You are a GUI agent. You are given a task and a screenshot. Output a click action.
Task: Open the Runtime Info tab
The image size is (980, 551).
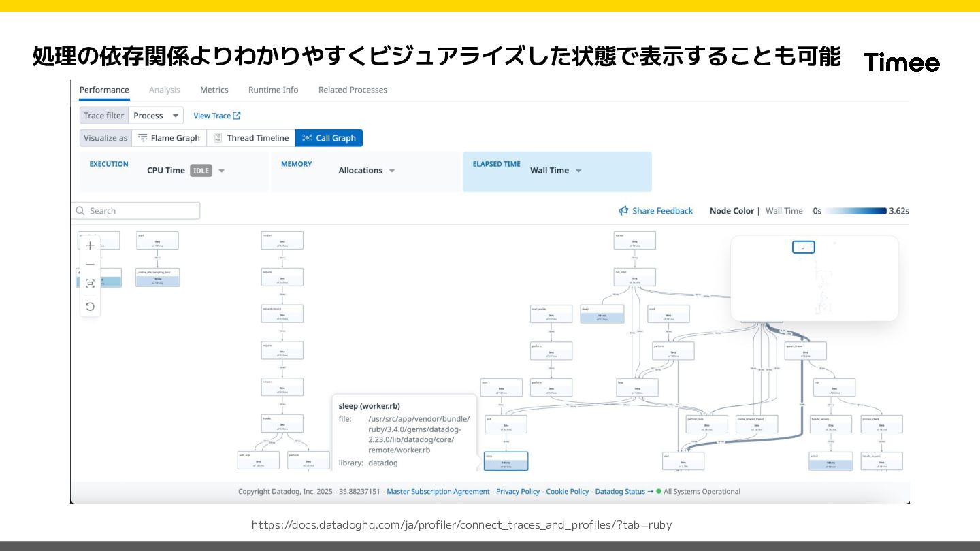tap(273, 90)
